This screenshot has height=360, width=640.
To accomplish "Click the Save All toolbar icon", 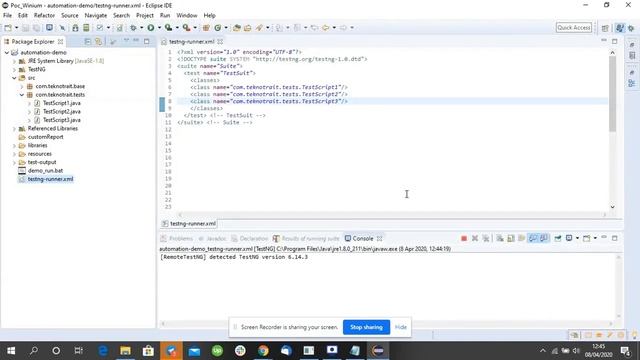I will pyautogui.click(x=36, y=28).
